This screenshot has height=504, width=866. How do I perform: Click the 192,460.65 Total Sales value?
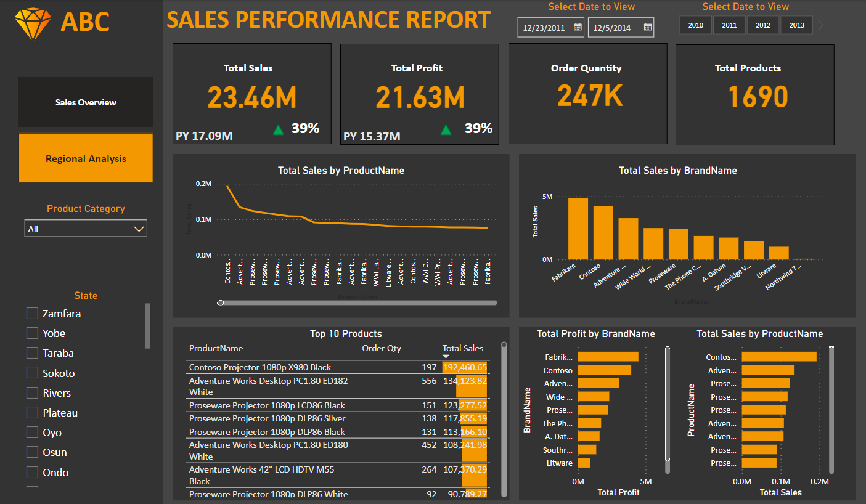[x=465, y=367]
